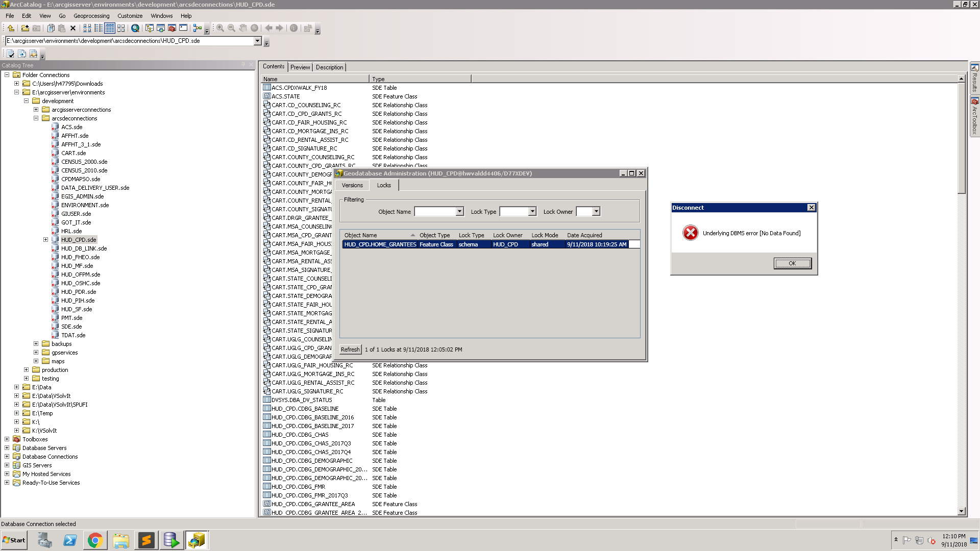Sort contents by the Type column
The image size is (980, 551).
[420, 79]
